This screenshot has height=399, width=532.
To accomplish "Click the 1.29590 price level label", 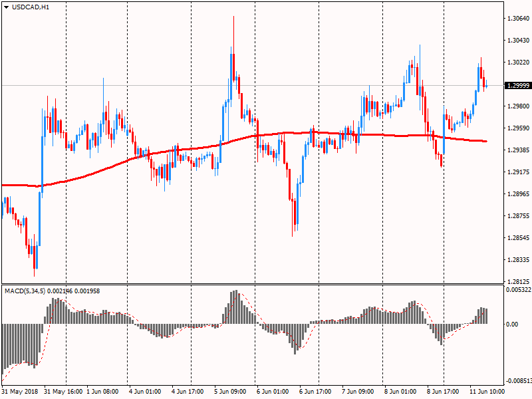I will pos(517,128).
